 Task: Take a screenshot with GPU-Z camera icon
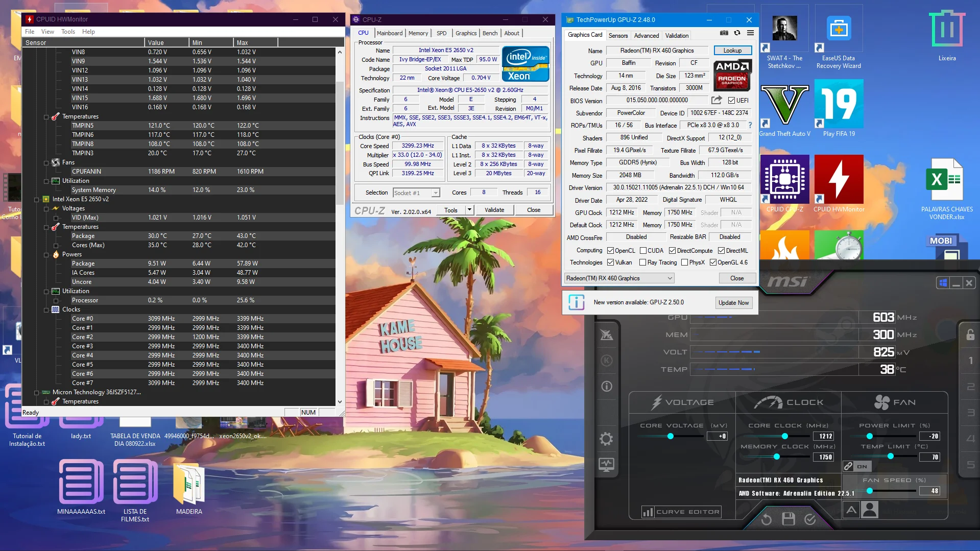point(724,33)
